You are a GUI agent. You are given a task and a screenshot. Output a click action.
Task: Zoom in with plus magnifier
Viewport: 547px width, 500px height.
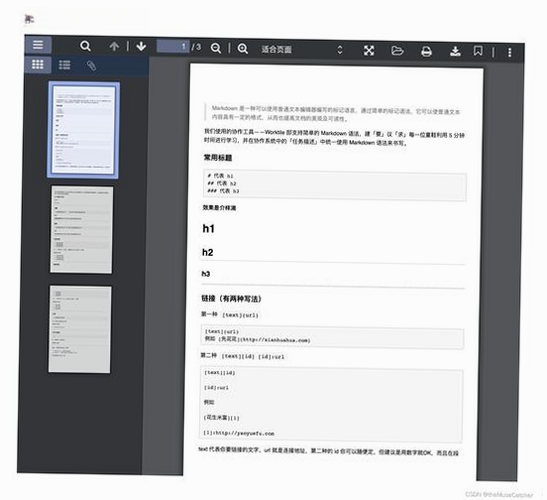point(243,48)
